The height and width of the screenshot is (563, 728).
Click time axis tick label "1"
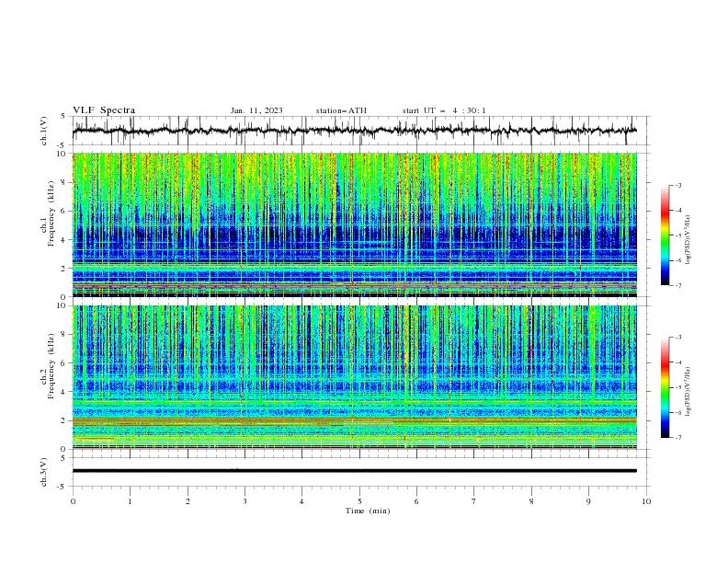click(130, 501)
